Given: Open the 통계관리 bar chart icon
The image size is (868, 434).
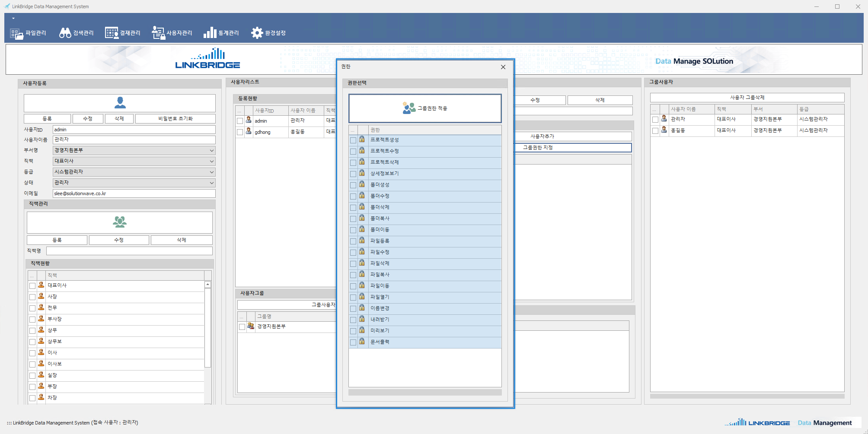Looking at the screenshot, I should coord(210,33).
